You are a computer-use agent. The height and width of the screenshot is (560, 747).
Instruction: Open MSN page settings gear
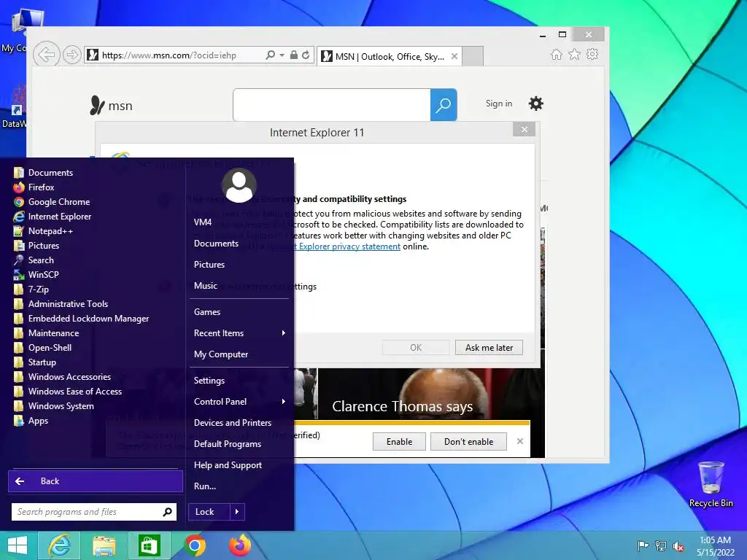[x=536, y=104]
